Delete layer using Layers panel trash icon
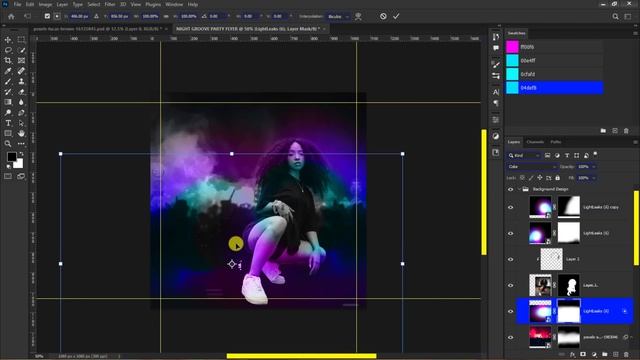 [x=626, y=355]
